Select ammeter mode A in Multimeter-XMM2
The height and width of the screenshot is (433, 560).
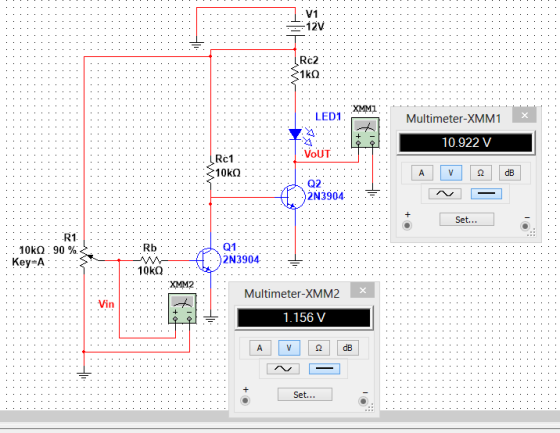(x=260, y=348)
